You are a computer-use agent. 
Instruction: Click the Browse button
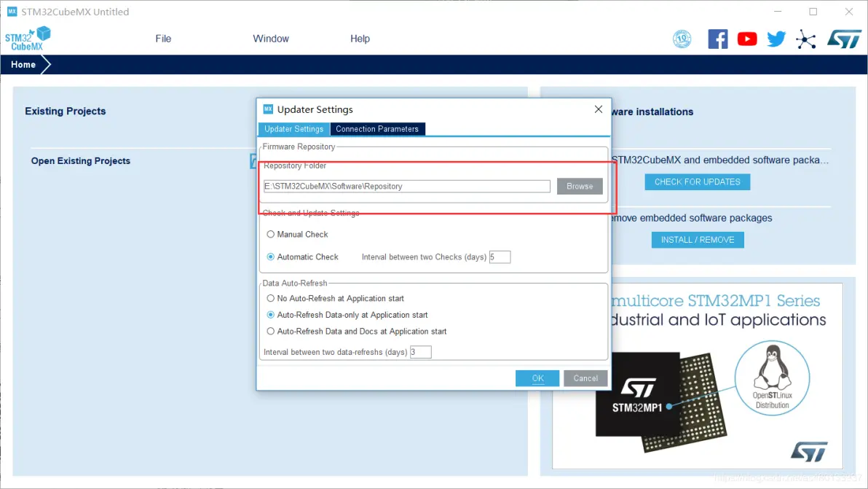580,186
